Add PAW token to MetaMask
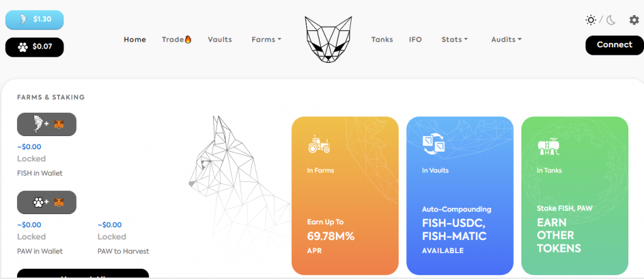Image resolution: width=644 pixels, height=279 pixels. [x=47, y=202]
